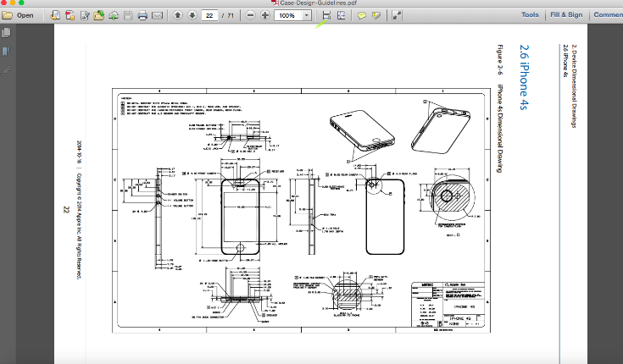The image size is (623, 364).
Task: Click the 'Figure 2-6' caption label
Action: coord(500,59)
